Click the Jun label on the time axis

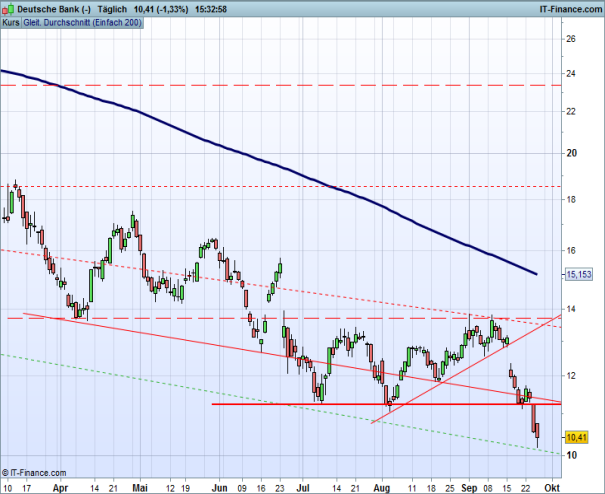pos(219,488)
